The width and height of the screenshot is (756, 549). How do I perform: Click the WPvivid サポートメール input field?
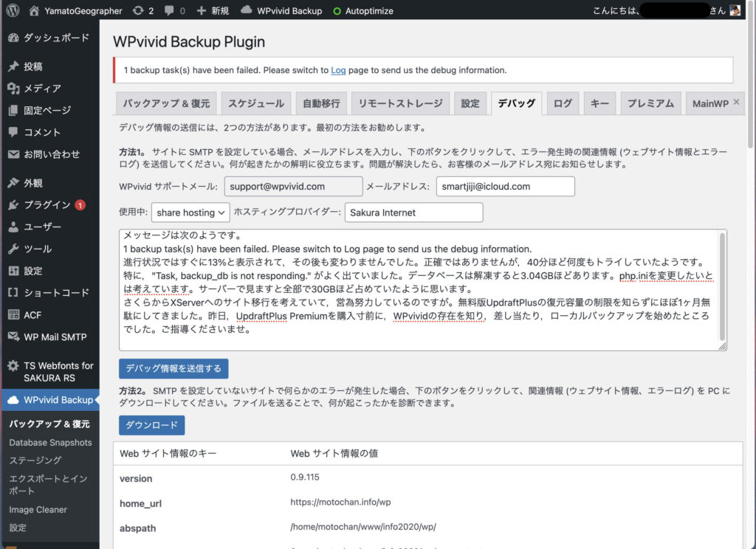[293, 187]
